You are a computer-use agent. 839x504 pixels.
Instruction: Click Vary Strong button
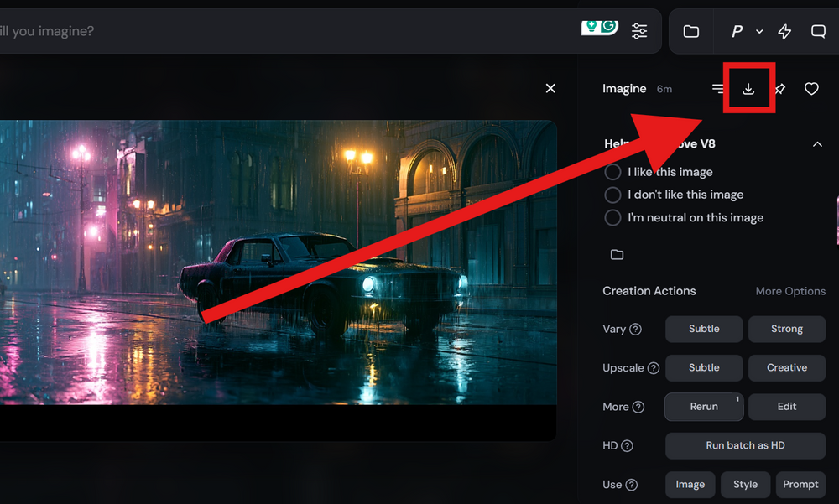click(x=787, y=329)
